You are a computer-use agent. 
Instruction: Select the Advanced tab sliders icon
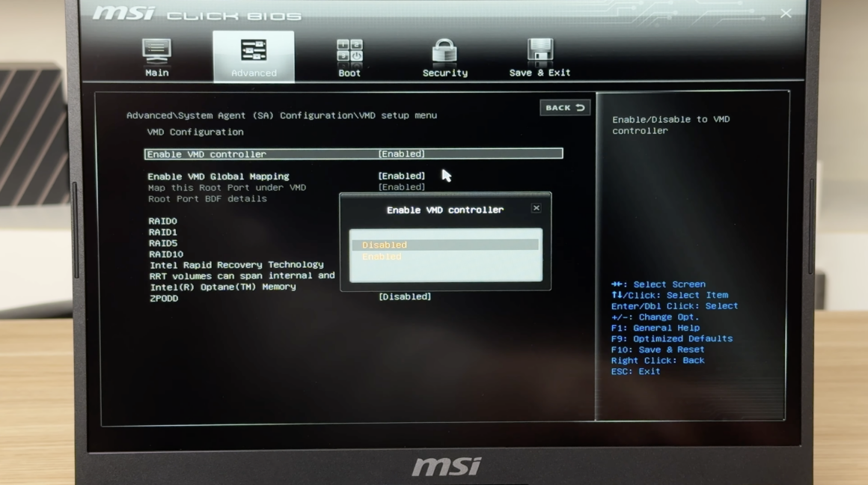coord(254,51)
